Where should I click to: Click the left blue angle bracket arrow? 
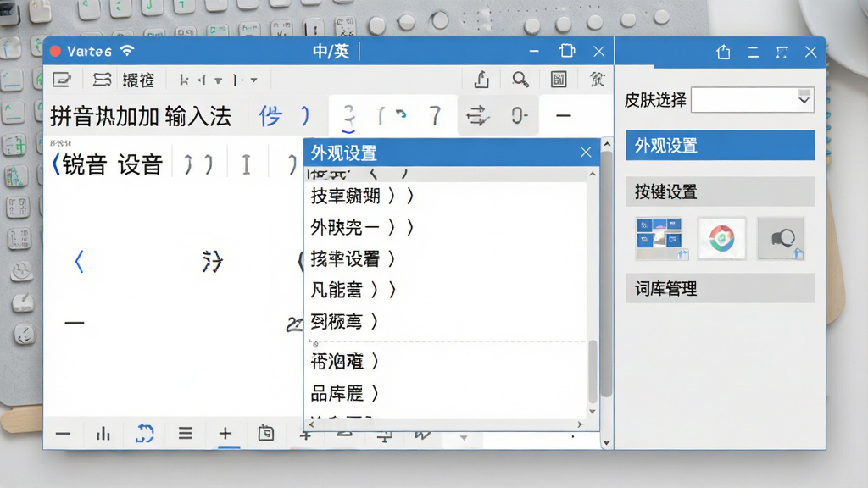click(79, 262)
